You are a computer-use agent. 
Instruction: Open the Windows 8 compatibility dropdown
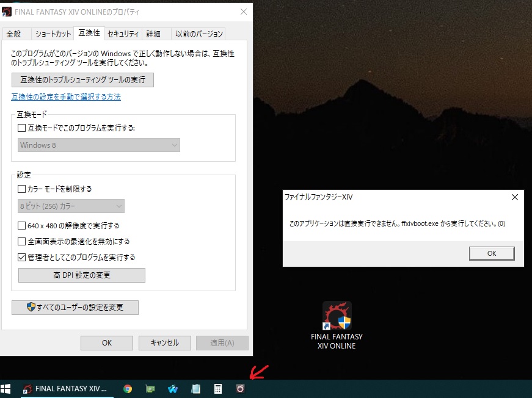point(99,145)
